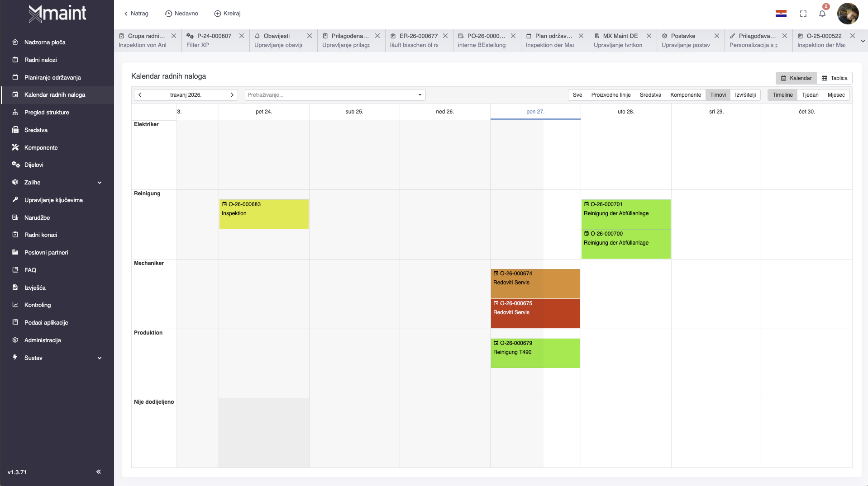Screen dimensions: 868x486
Task: Expand the Zalihe sidebar submenu
Action: click(x=100, y=183)
